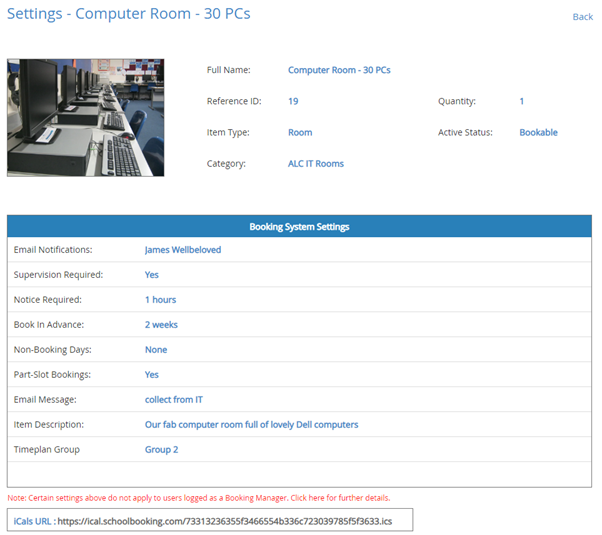
Task: Click the Supervision Required value Yes
Action: tap(151, 275)
